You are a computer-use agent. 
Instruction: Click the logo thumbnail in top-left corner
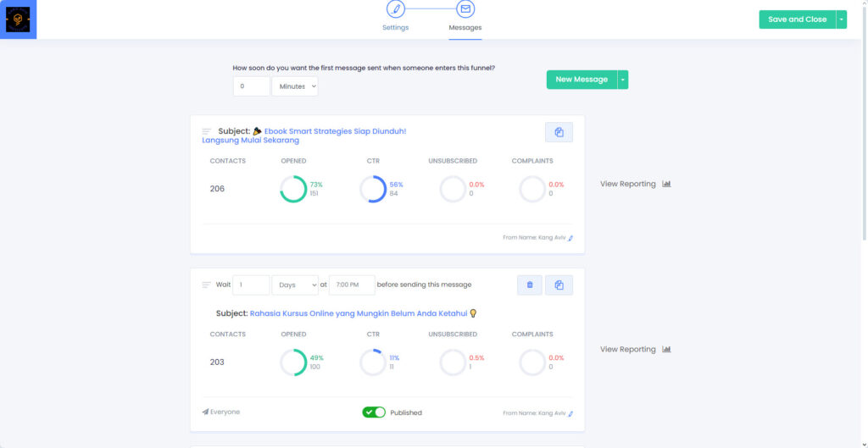point(18,19)
